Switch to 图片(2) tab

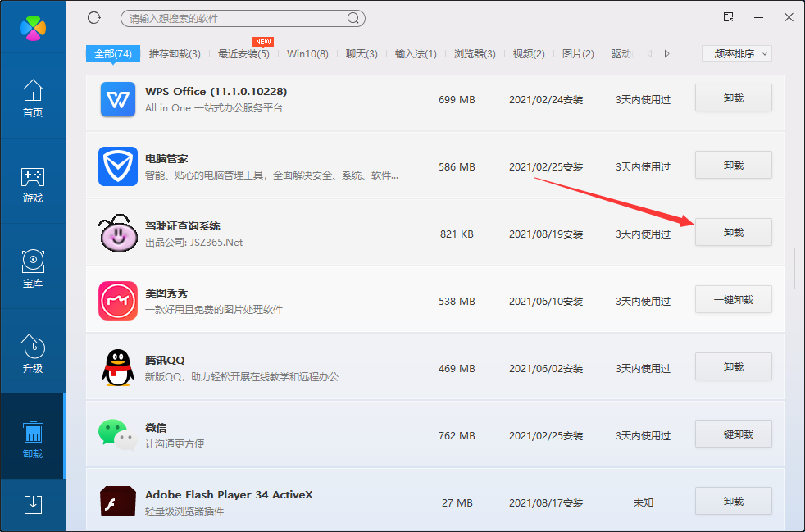pyautogui.click(x=578, y=53)
